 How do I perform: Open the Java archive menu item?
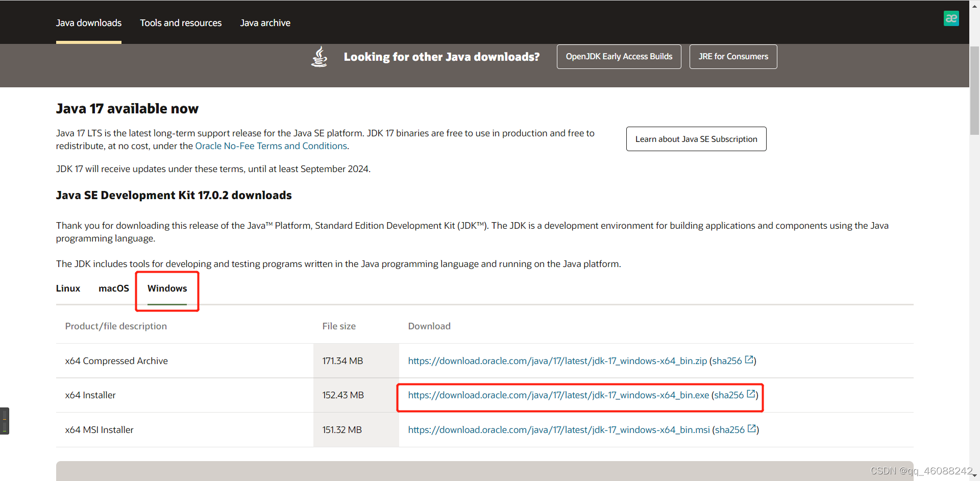(x=265, y=23)
